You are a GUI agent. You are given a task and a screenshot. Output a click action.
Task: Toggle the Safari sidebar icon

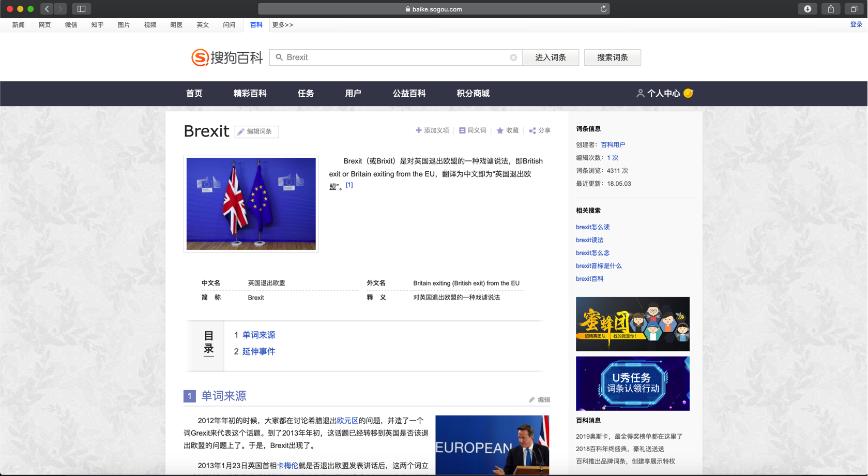click(x=81, y=9)
